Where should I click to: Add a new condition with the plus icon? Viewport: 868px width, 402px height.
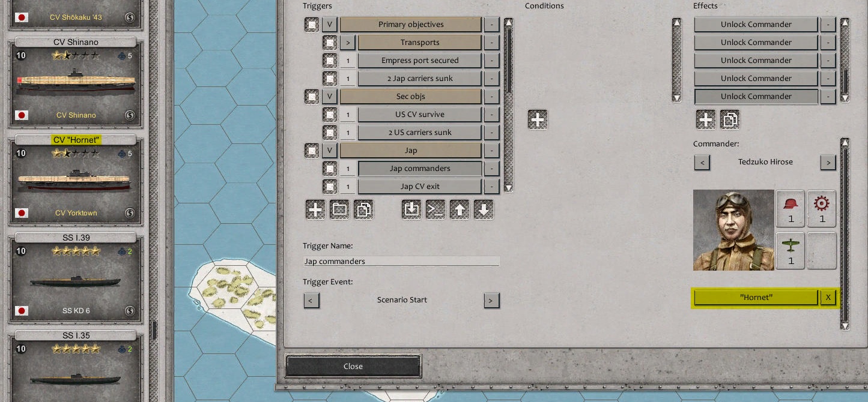point(538,119)
